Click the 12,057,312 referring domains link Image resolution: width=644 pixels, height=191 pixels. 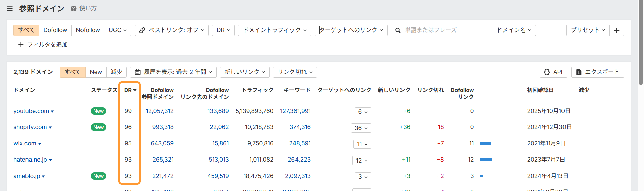coord(159,111)
